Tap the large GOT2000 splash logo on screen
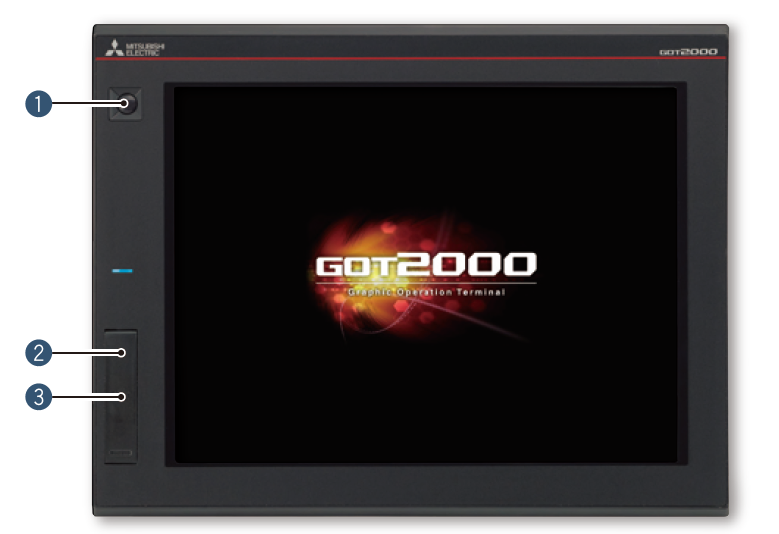The height and width of the screenshot is (534, 779). point(426,264)
